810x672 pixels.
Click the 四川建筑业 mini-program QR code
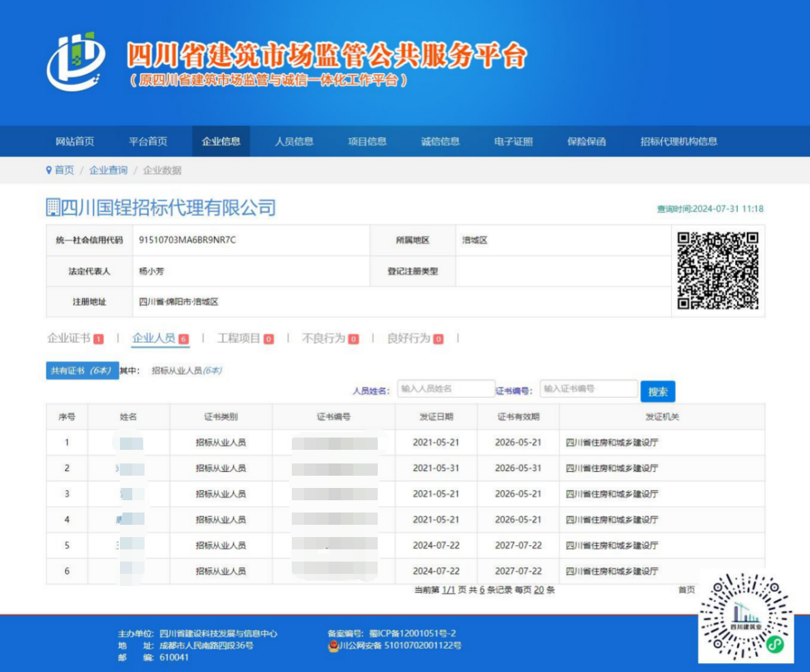745,615
